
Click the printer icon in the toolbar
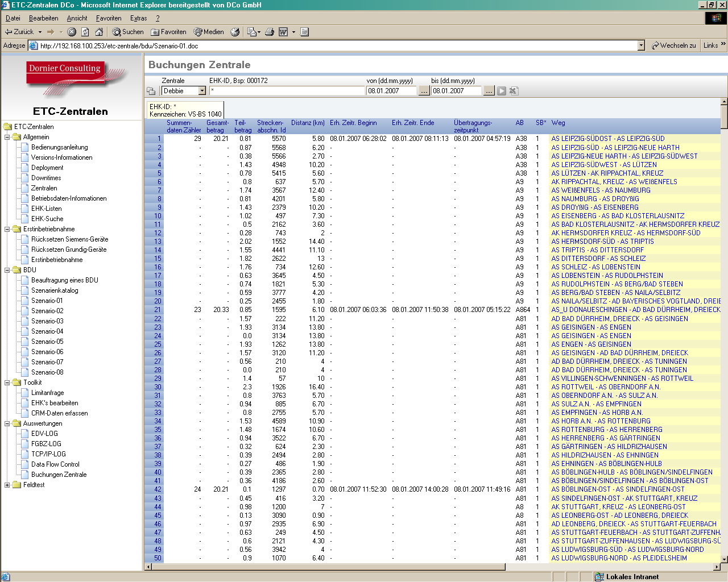click(270, 32)
